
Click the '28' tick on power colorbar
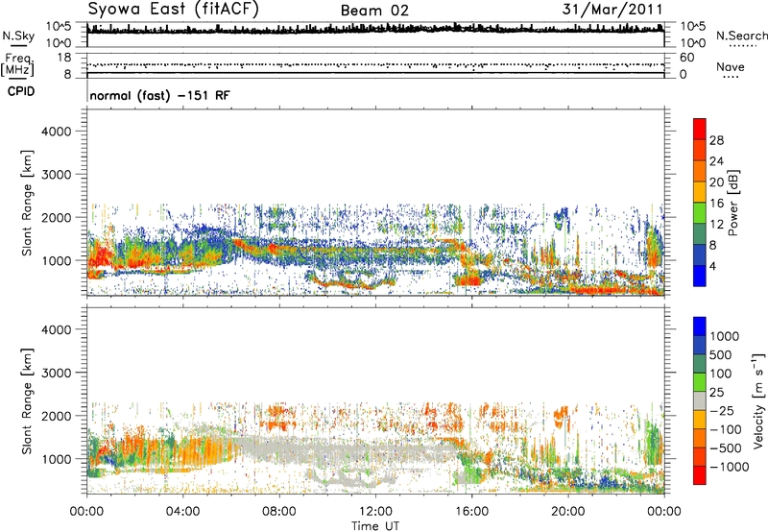(x=716, y=140)
